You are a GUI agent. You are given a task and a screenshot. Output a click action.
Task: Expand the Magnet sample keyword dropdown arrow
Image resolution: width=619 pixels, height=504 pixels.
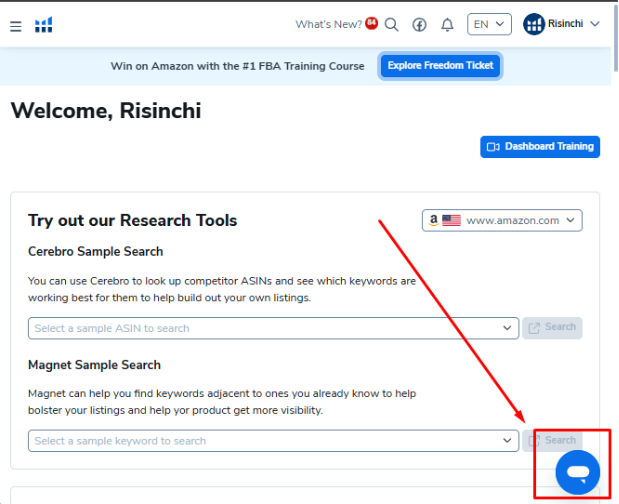pyautogui.click(x=508, y=441)
